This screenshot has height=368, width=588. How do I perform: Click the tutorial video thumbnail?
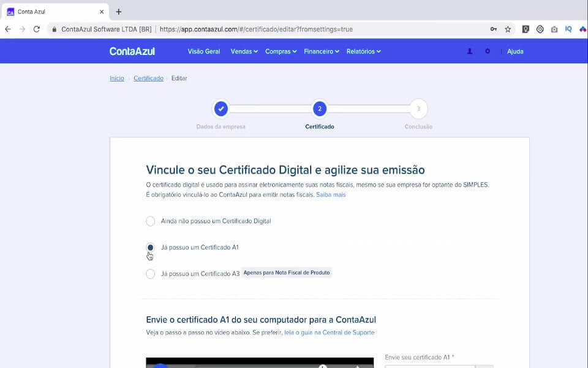pyautogui.click(x=260, y=362)
